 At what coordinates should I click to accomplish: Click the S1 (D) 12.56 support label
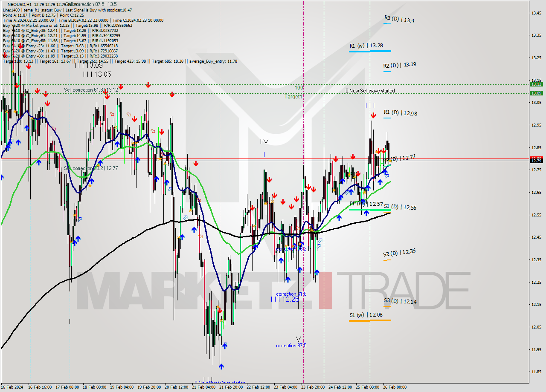pyautogui.click(x=400, y=207)
